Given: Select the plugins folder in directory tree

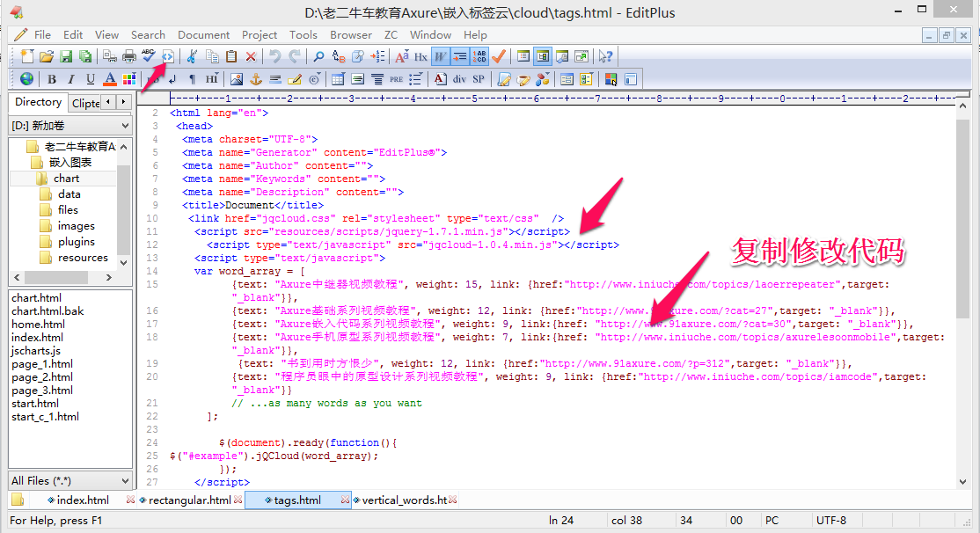Looking at the screenshot, I should point(77,242).
